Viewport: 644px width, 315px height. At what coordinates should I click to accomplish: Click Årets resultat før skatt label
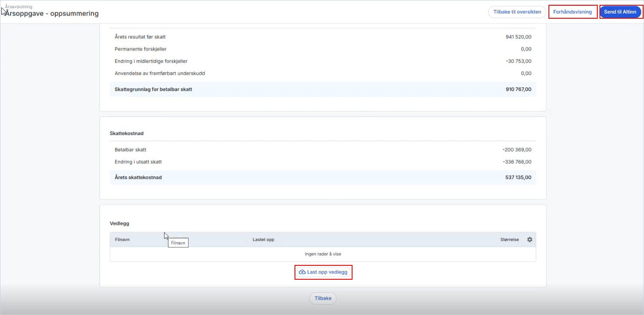tap(140, 37)
